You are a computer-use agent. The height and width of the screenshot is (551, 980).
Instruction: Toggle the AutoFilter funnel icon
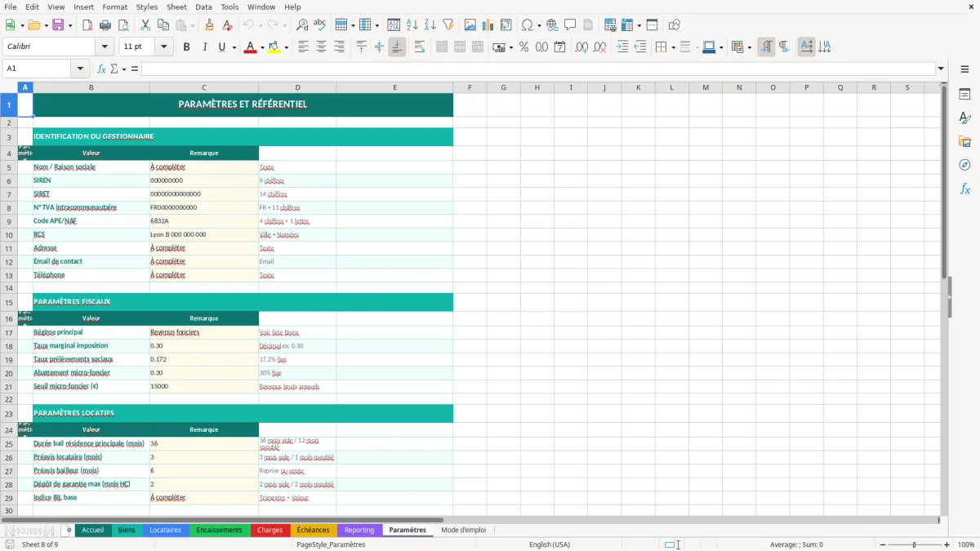[x=448, y=25]
